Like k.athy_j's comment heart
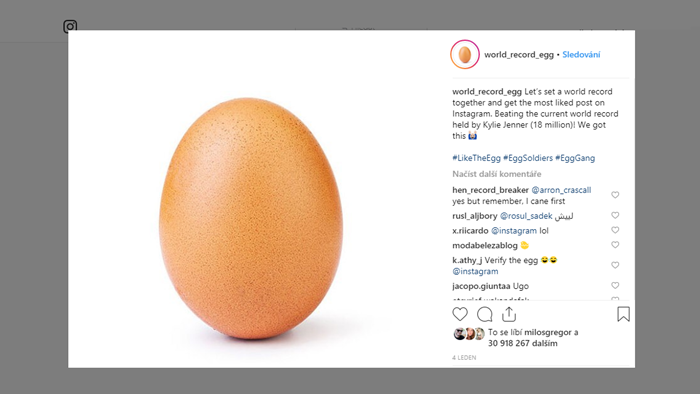Image resolution: width=700 pixels, height=394 pixels. [x=615, y=265]
